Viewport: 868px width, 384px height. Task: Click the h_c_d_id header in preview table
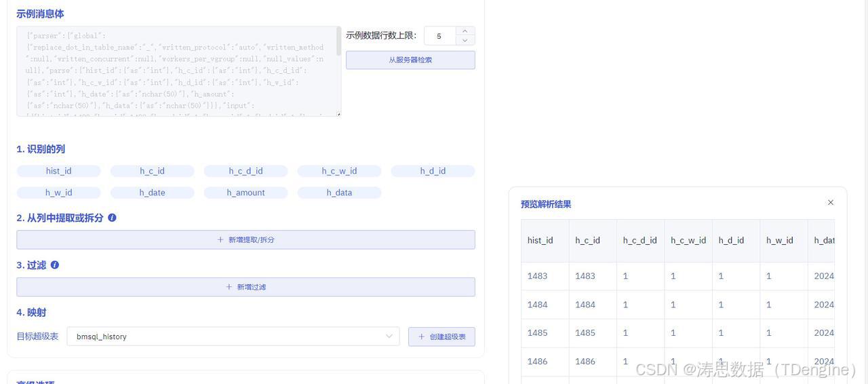coord(640,240)
